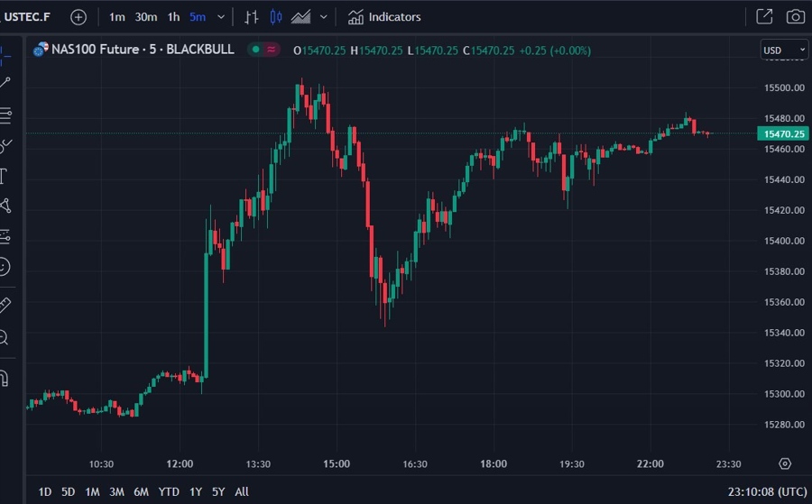Select the 5m timeframe
Screen dimensions: 812x504
(x=198, y=17)
